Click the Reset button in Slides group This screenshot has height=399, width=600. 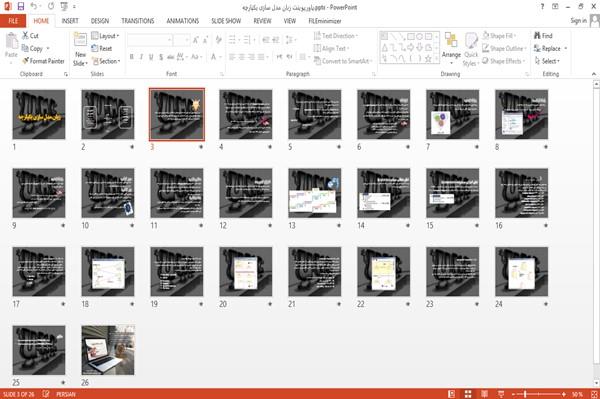tap(102, 48)
